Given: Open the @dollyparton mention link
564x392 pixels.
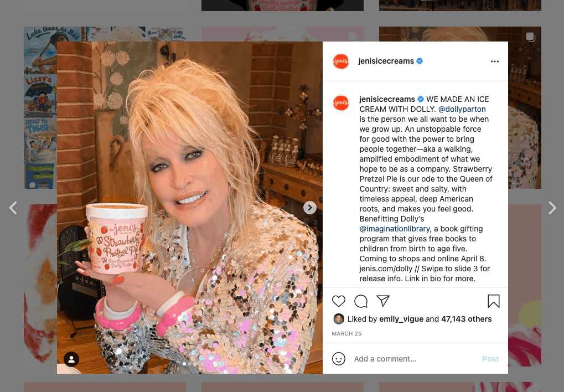Looking at the screenshot, I should (x=462, y=109).
